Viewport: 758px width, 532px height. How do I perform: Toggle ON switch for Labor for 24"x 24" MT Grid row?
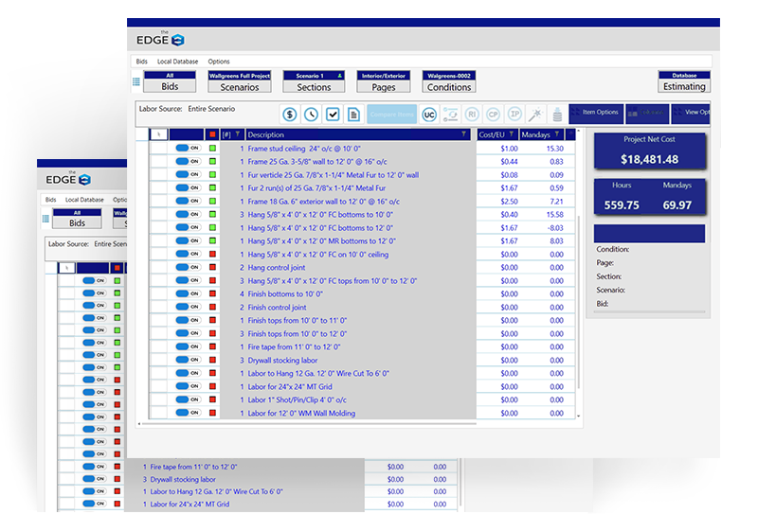tap(188, 386)
